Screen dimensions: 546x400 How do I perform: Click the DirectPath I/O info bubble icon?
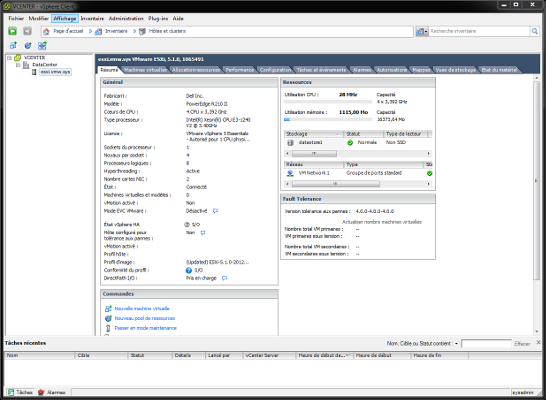click(225, 278)
